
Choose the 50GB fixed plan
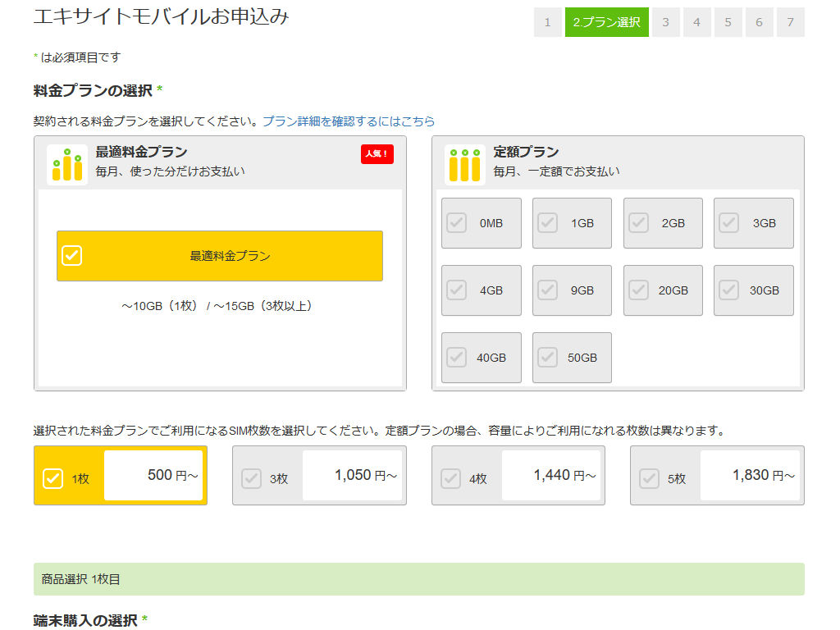(572, 358)
